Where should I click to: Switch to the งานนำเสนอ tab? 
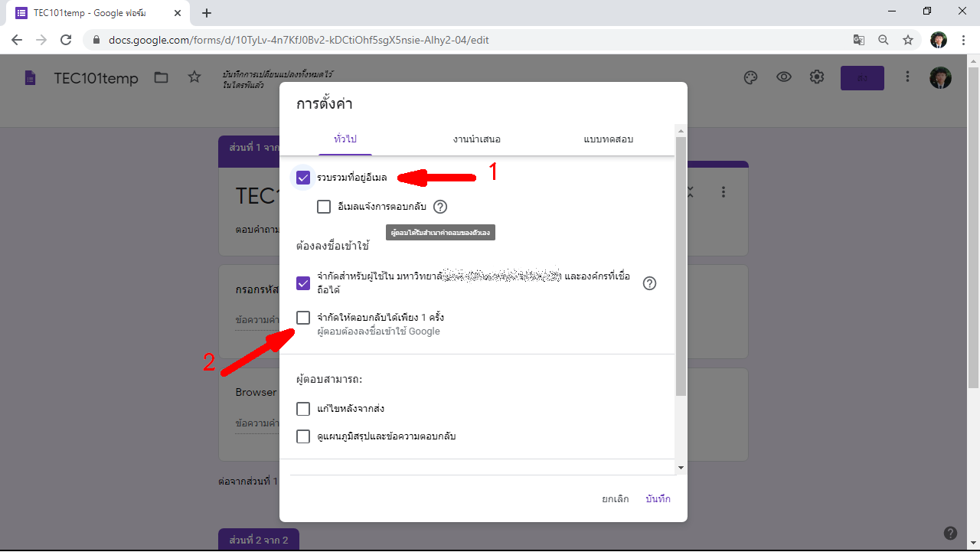click(x=476, y=139)
